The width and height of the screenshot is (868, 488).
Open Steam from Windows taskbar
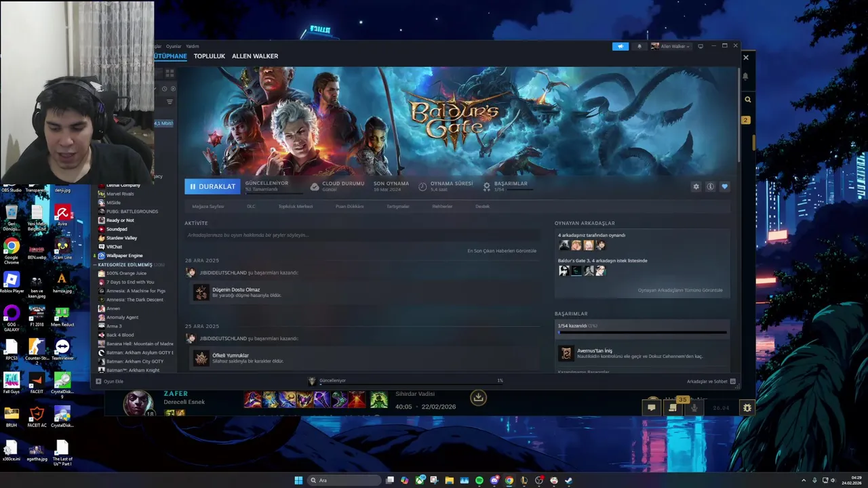568,481
